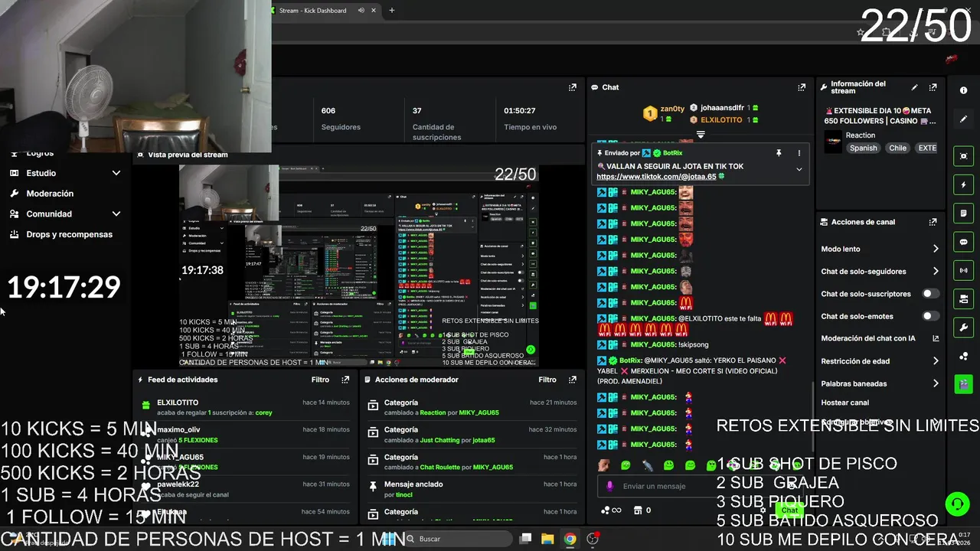Screen dimensions: 980x551
Task: Open Moderación del chat con IA
Action: point(879,338)
